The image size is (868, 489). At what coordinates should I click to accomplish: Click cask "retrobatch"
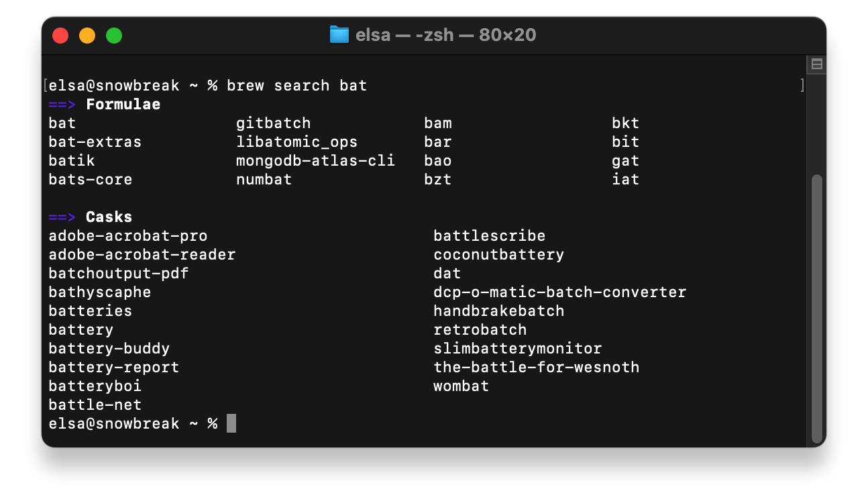pos(480,330)
